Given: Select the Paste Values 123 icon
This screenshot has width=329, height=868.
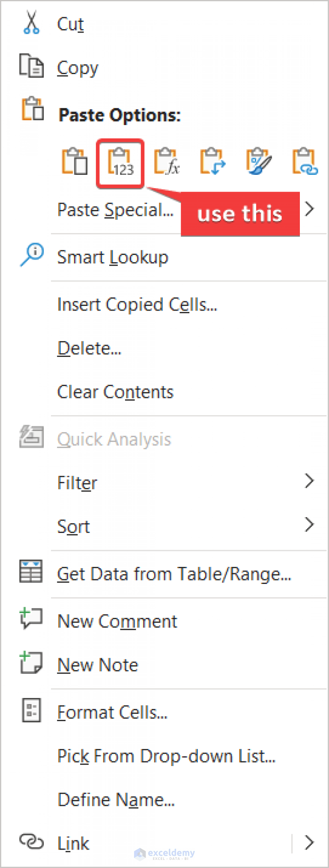Looking at the screenshot, I should click(120, 163).
